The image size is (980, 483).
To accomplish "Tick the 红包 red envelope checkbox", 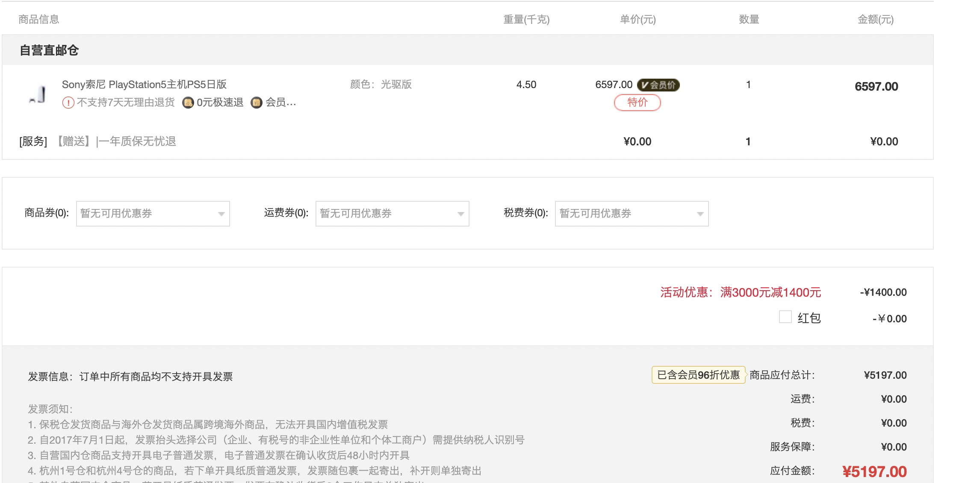I will click(785, 317).
